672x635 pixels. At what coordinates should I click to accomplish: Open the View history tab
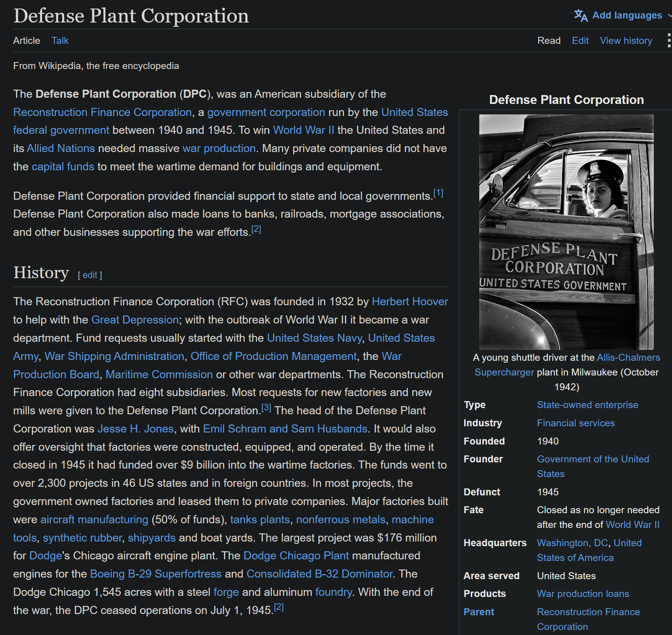pyautogui.click(x=626, y=41)
